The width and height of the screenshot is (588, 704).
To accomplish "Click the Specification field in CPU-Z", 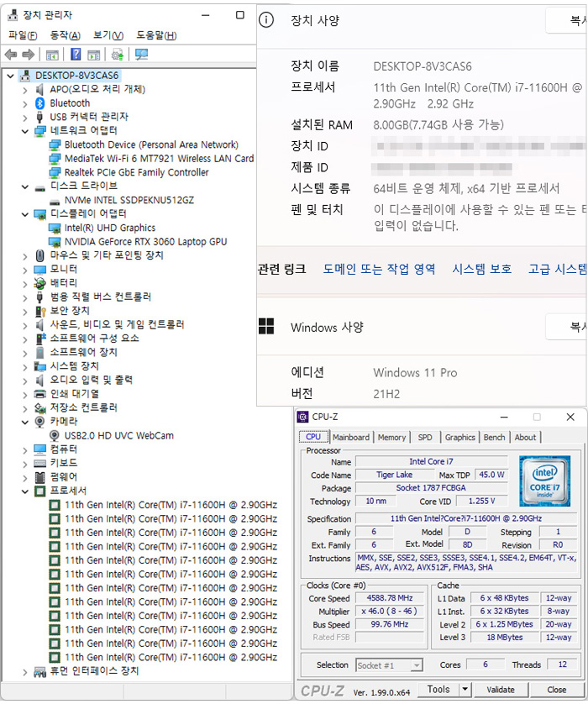I will (466, 518).
